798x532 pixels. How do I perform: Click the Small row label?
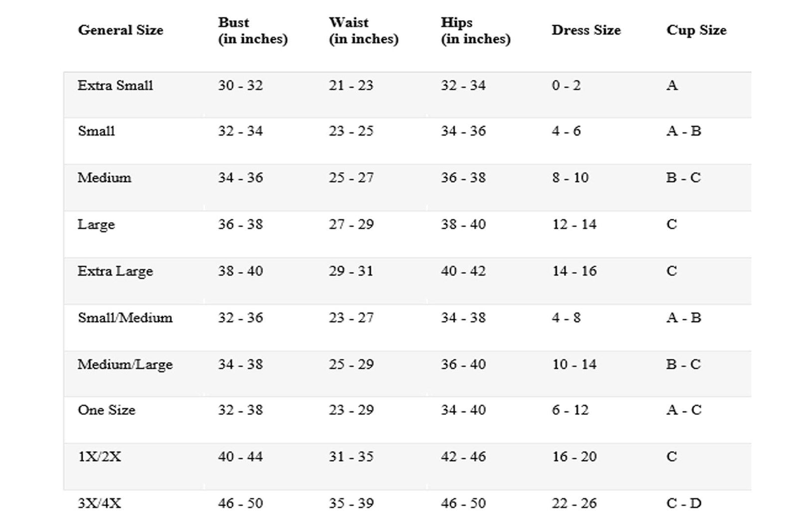click(x=96, y=131)
